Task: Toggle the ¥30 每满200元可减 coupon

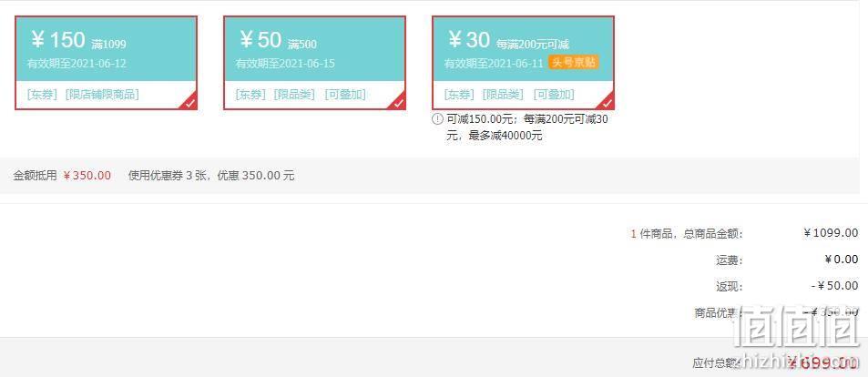Action: pyautogui.click(x=523, y=63)
